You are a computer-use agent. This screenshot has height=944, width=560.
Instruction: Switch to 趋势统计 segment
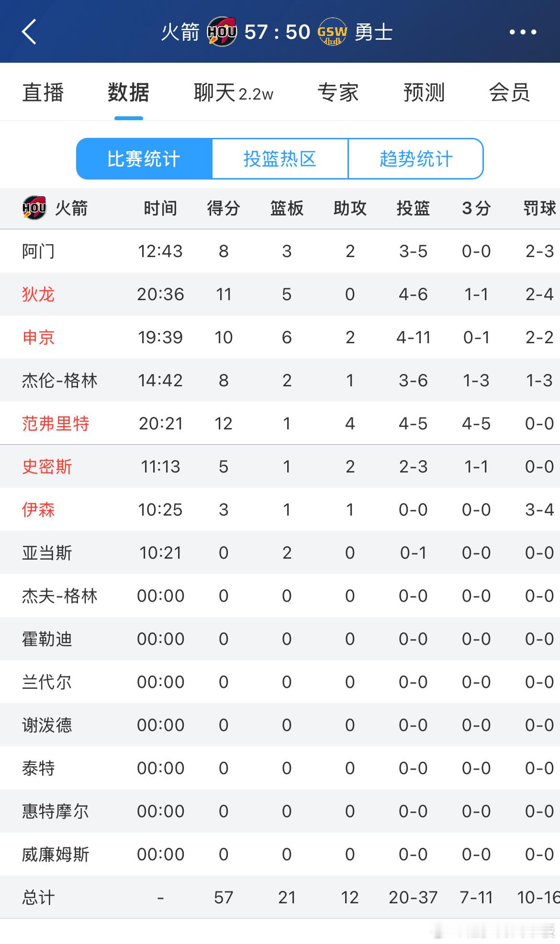tap(416, 159)
